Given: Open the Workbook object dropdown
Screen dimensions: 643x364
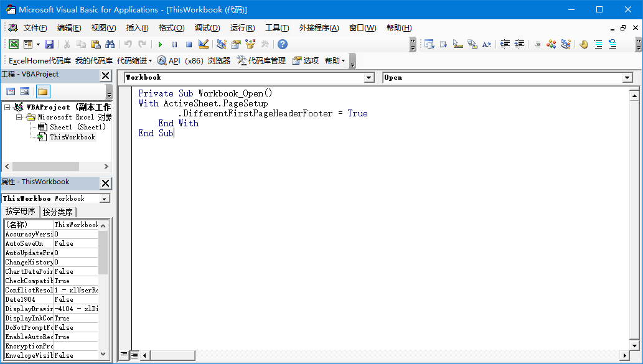Looking at the screenshot, I should pyautogui.click(x=369, y=78).
